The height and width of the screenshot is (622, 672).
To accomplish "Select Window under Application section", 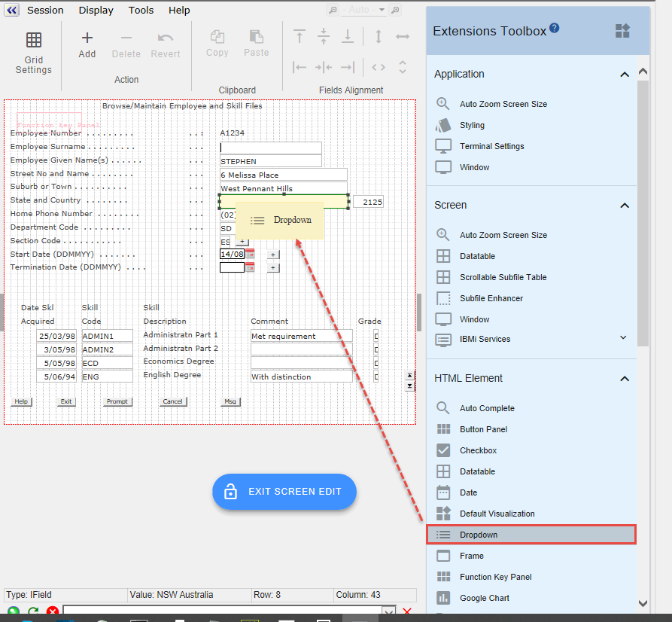I will point(474,167).
